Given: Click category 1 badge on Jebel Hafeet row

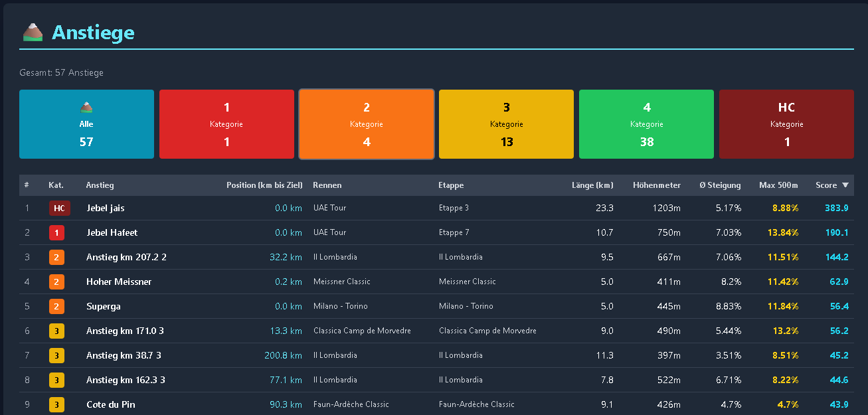Looking at the screenshot, I should [x=56, y=232].
